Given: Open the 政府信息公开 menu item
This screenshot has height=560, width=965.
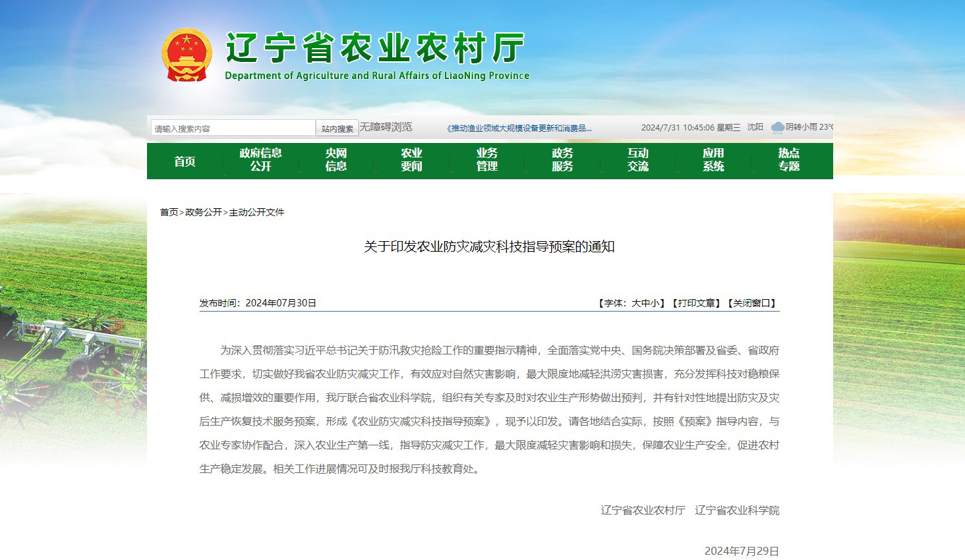Looking at the screenshot, I should click(260, 160).
